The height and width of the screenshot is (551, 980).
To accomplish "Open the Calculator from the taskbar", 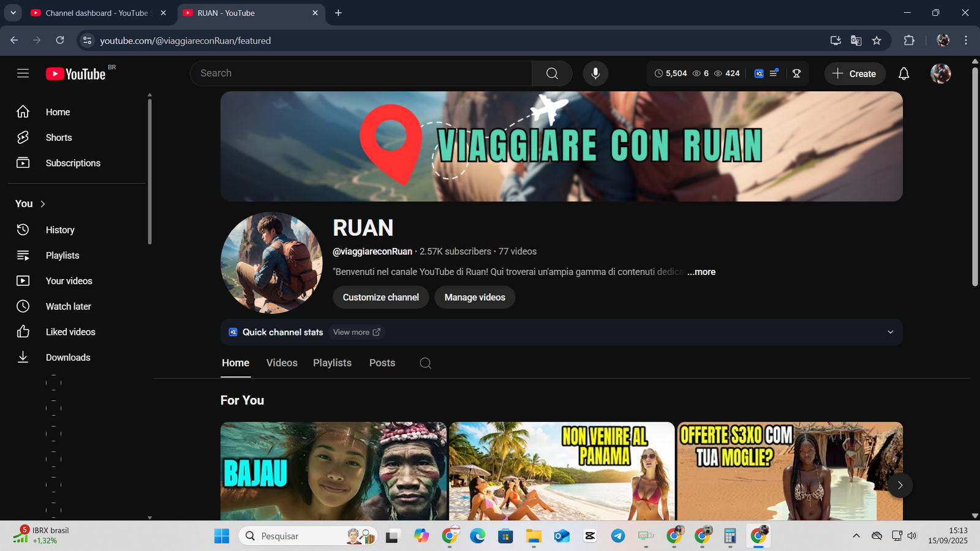I will click(729, 536).
